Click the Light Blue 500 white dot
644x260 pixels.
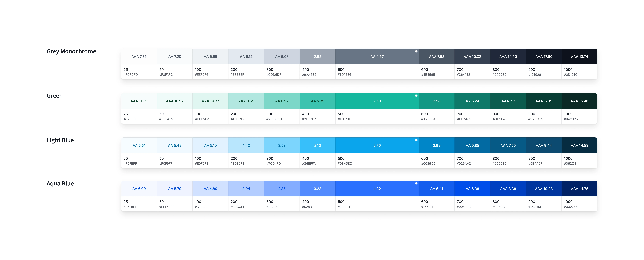click(416, 140)
